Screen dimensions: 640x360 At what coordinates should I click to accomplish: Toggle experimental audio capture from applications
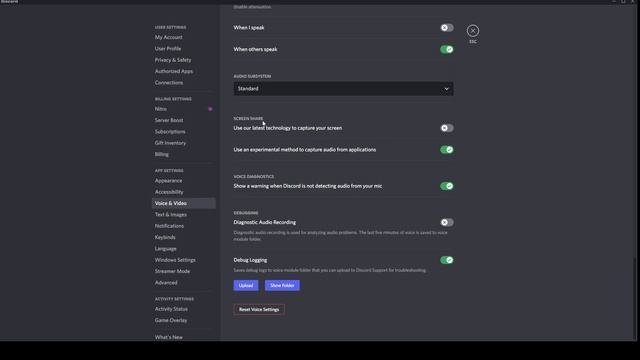tap(447, 150)
